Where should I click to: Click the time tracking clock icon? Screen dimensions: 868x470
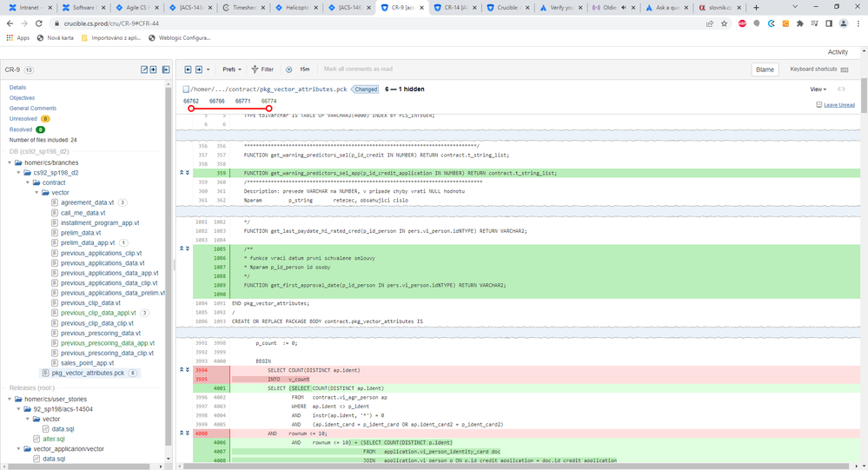[x=289, y=70]
